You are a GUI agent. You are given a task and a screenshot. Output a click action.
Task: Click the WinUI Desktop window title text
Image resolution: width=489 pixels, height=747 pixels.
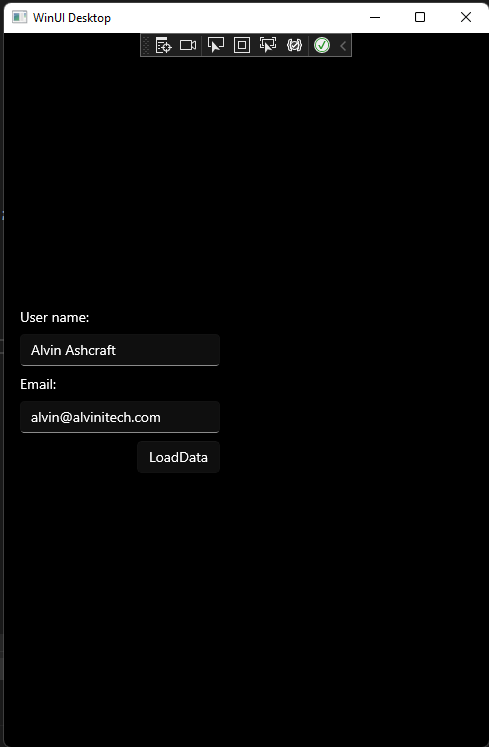click(x=72, y=18)
